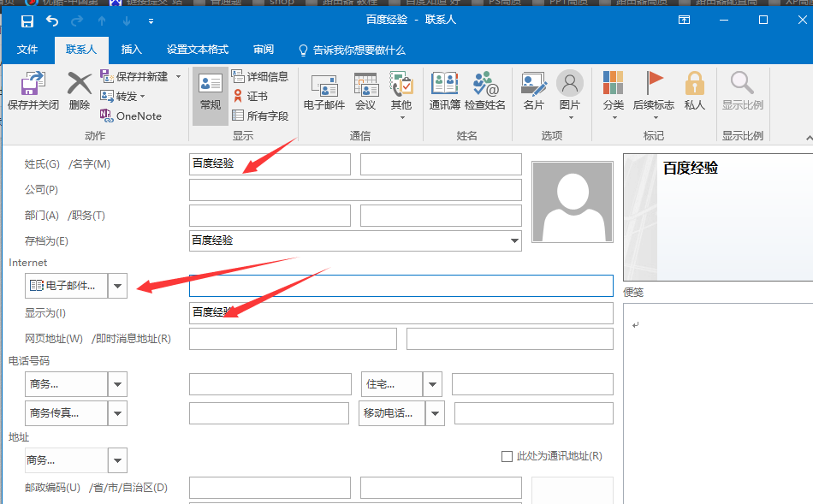Check the 此处为通讯地址 checkbox
The width and height of the screenshot is (813, 504).
point(507,456)
